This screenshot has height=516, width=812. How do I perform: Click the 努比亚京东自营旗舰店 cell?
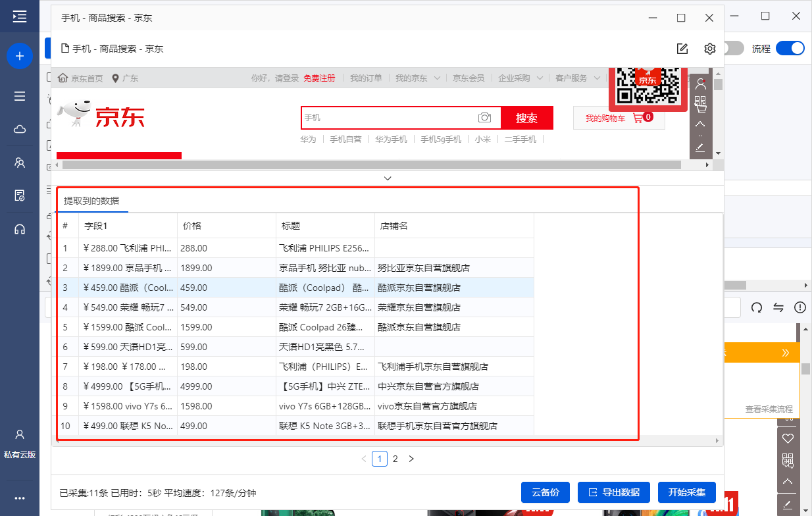(454, 268)
